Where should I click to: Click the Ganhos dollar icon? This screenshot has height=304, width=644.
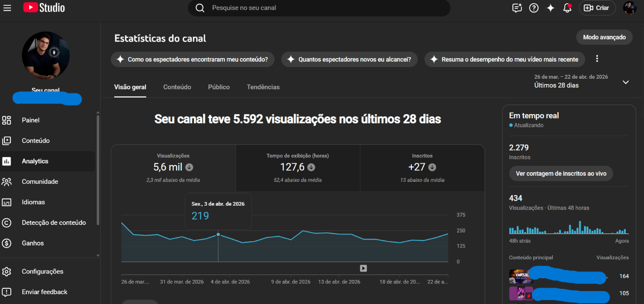(7, 243)
